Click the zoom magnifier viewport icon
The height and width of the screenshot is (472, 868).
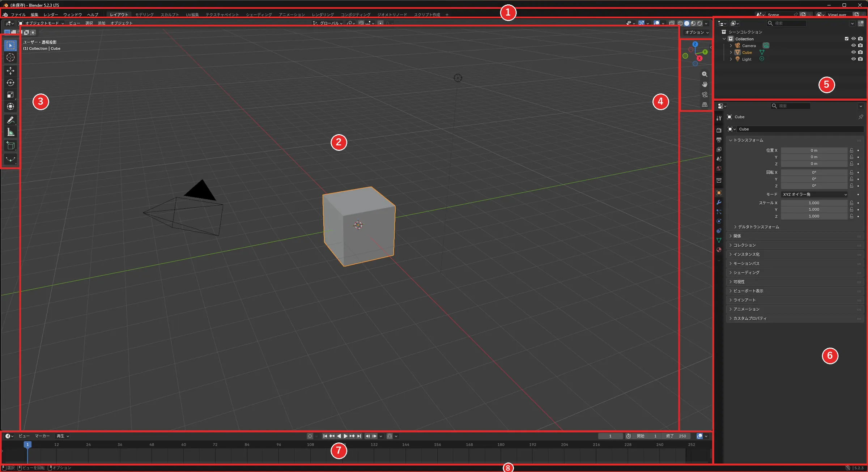click(705, 74)
